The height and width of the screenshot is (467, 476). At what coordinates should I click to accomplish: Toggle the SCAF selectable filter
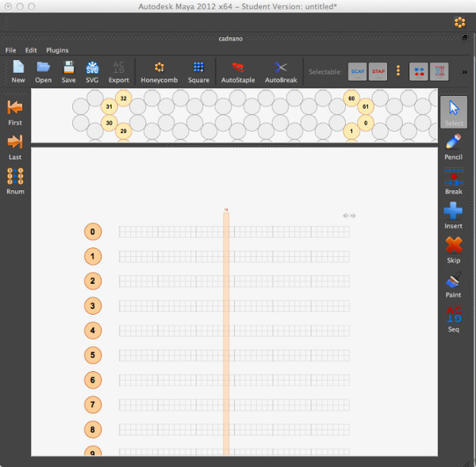pos(357,71)
